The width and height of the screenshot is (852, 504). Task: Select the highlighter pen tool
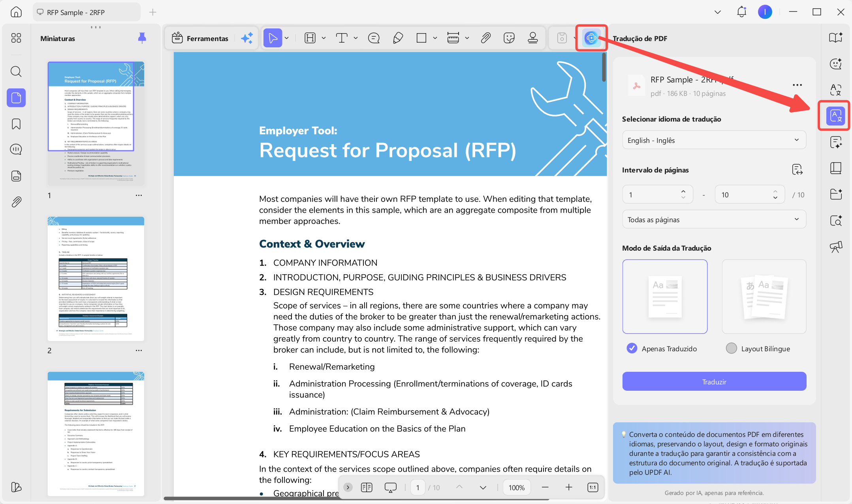pos(398,38)
